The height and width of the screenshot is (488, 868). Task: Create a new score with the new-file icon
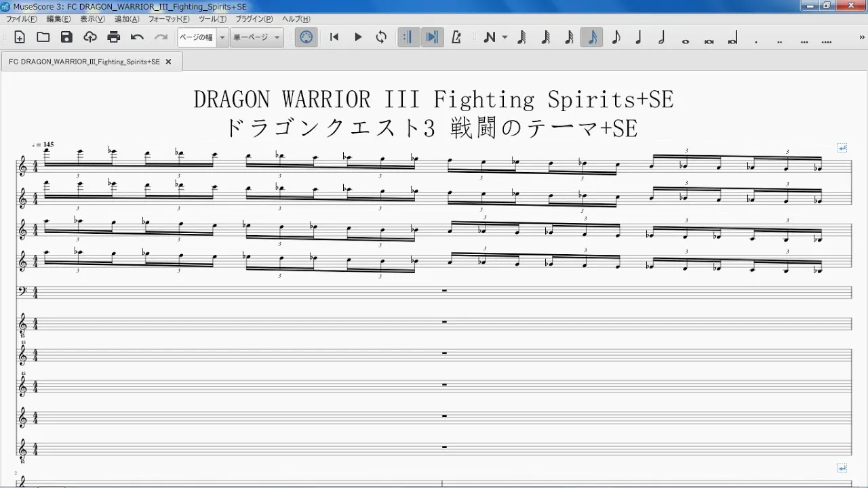coord(20,37)
